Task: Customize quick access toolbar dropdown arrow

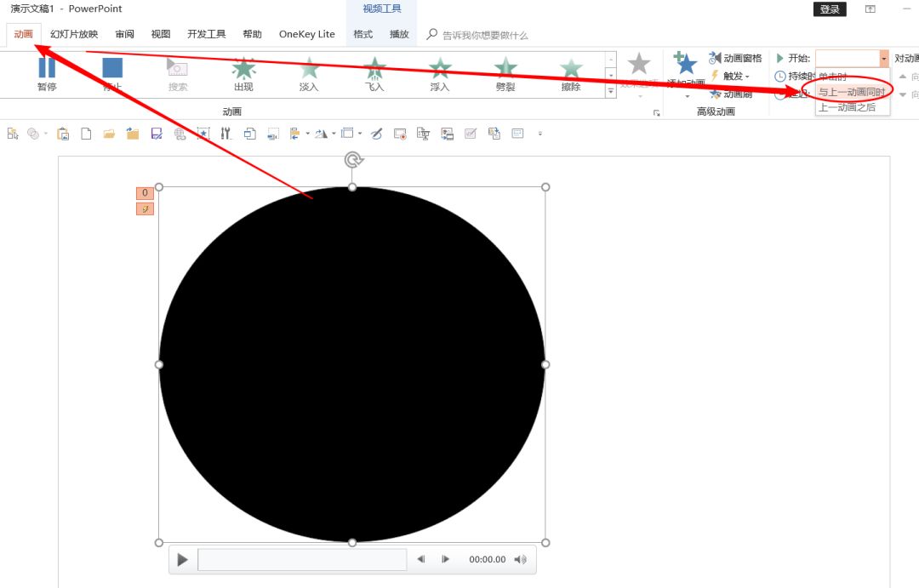Action: [539, 134]
